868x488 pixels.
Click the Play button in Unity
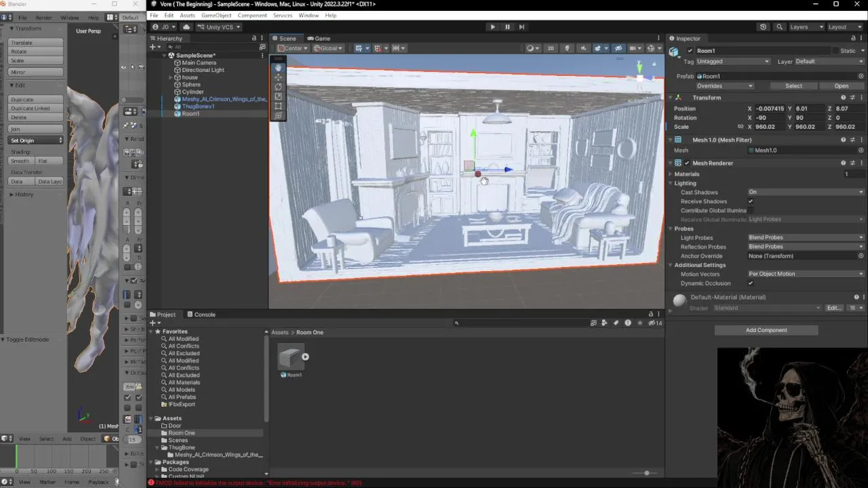coord(492,27)
